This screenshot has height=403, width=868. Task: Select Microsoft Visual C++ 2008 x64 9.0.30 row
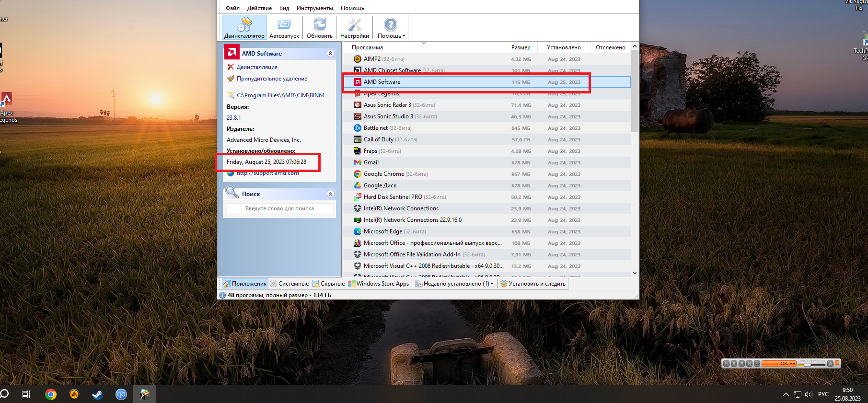pyautogui.click(x=486, y=266)
